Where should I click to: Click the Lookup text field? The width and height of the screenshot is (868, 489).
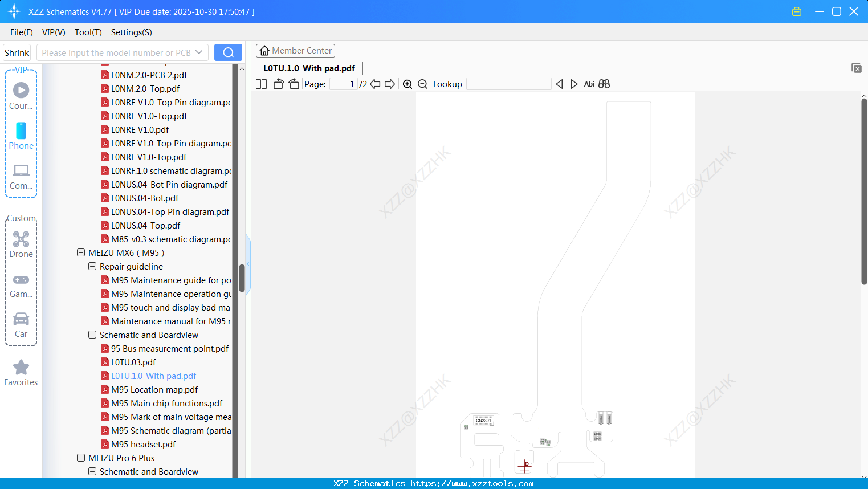coord(509,84)
